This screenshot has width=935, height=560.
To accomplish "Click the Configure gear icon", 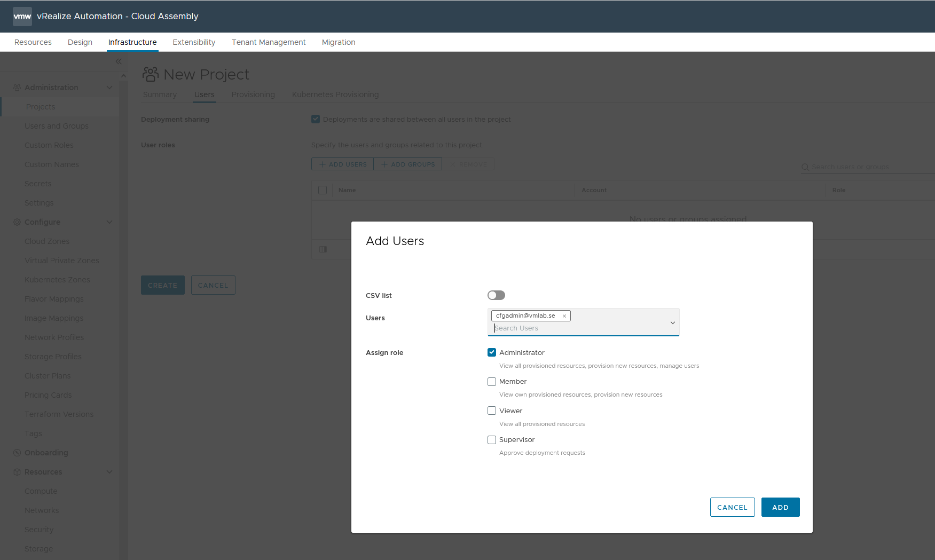I will (17, 222).
